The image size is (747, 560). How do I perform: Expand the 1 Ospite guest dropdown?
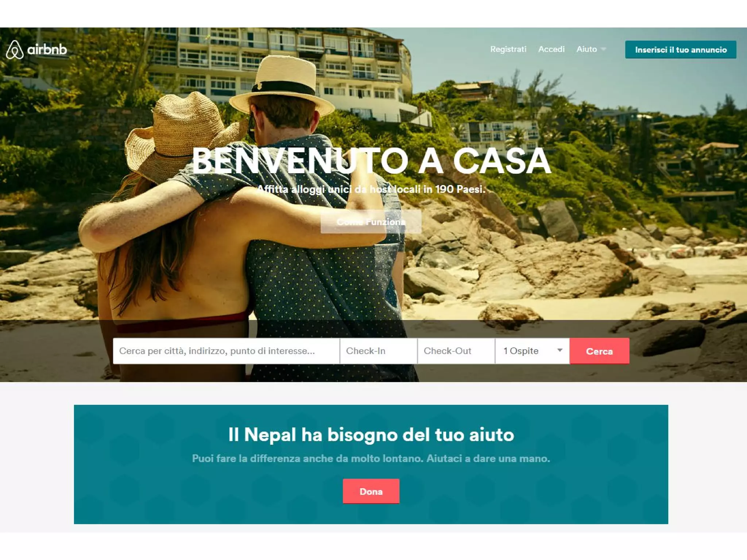pos(533,351)
